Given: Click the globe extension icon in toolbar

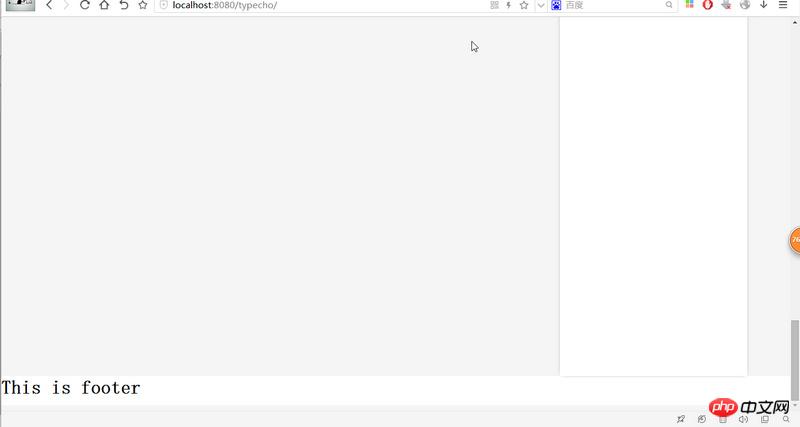Looking at the screenshot, I should (745, 5).
